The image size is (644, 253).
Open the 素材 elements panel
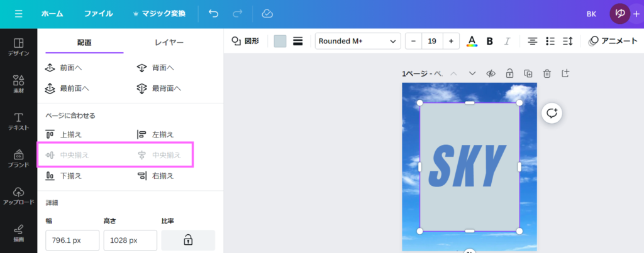pyautogui.click(x=18, y=84)
